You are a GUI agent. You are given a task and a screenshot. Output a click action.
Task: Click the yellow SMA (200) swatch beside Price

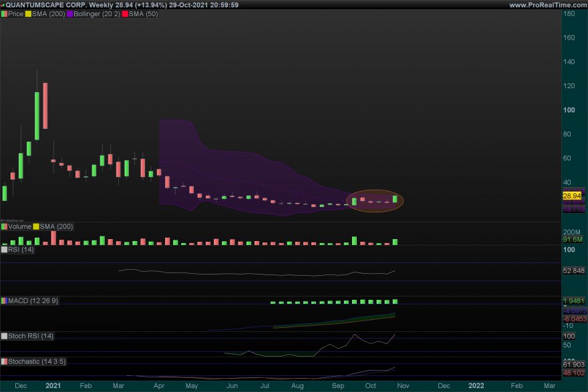(28, 14)
